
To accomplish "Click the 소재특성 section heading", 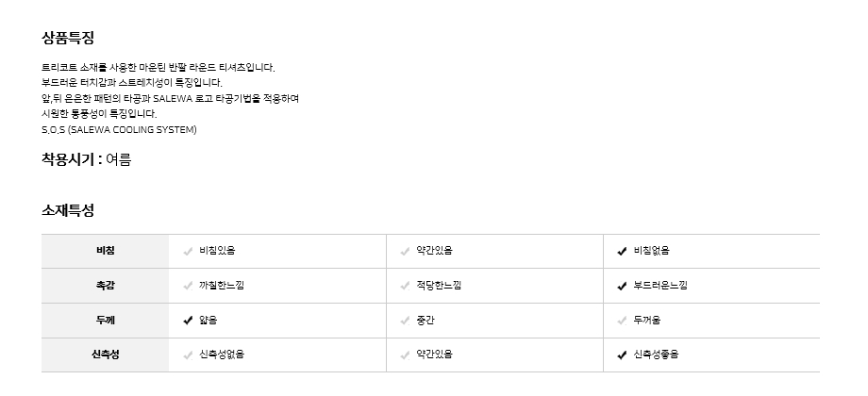I will pos(67,210).
